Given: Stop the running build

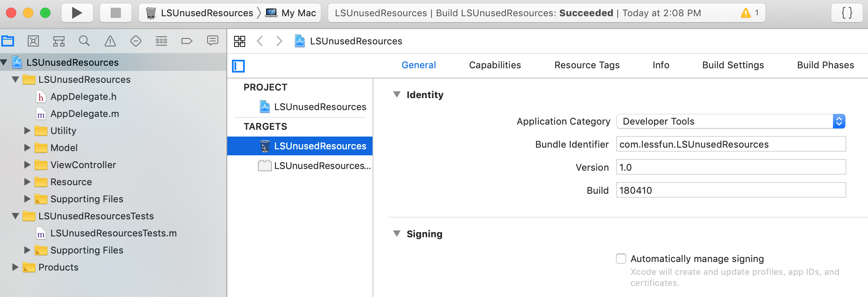Looking at the screenshot, I should pyautogui.click(x=115, y=13).
